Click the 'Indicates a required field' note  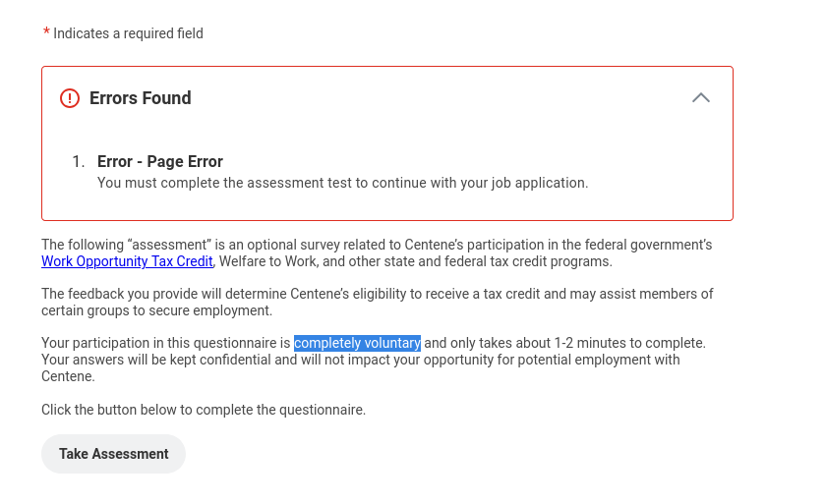pos(128,33)
